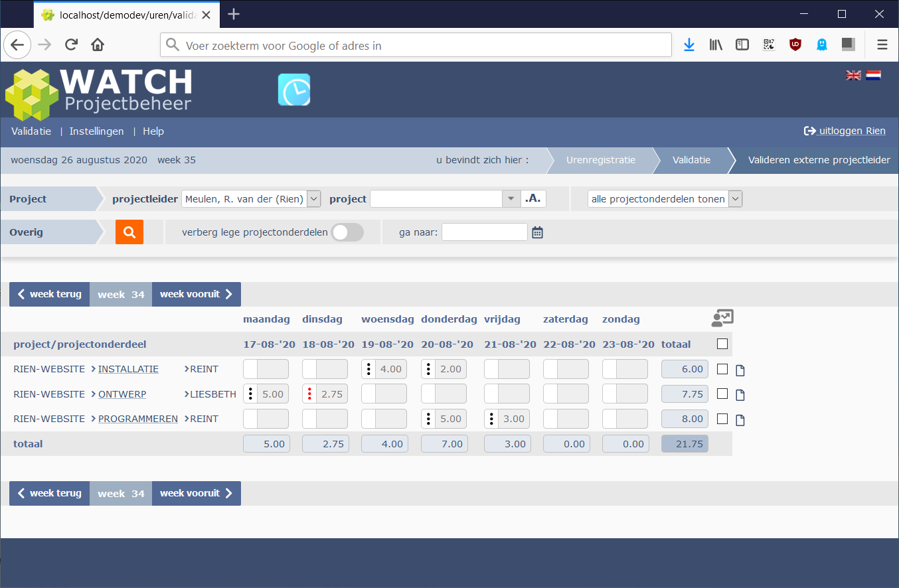Screen dimensions: 899x588
Task: Check the PROGRAMMEREN row checkbox
Action: (x=722, y=419)
